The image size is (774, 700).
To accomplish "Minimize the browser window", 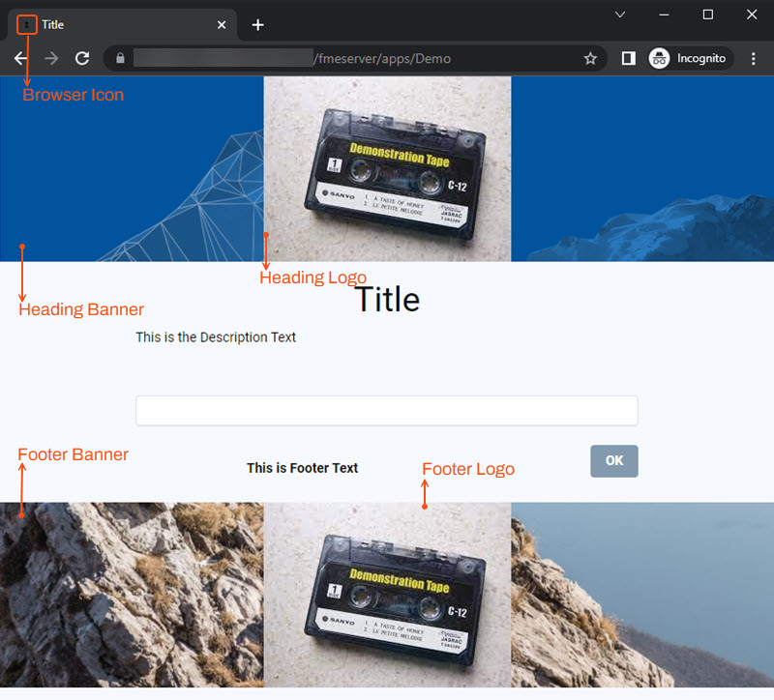I will pos(664,15).
